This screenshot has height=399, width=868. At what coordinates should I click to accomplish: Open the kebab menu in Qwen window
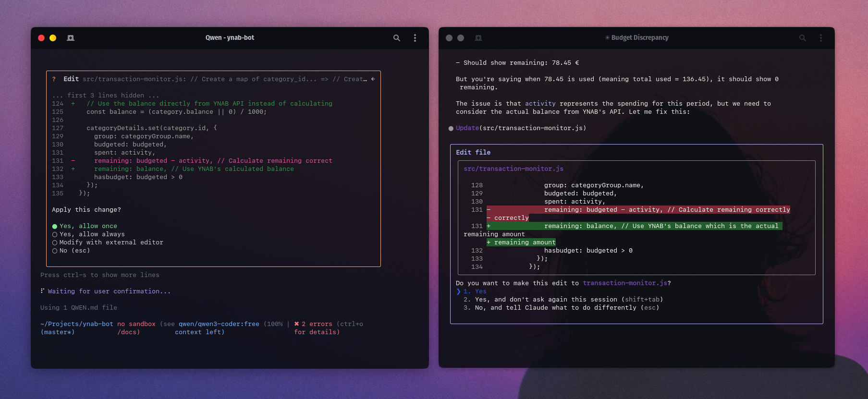point(415,38)
